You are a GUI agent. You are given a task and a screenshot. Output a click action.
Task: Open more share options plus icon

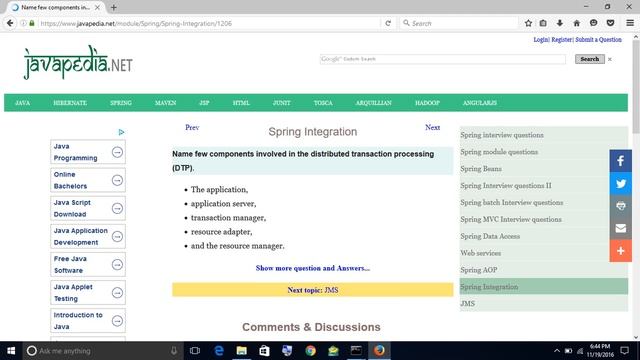[620, 251]
